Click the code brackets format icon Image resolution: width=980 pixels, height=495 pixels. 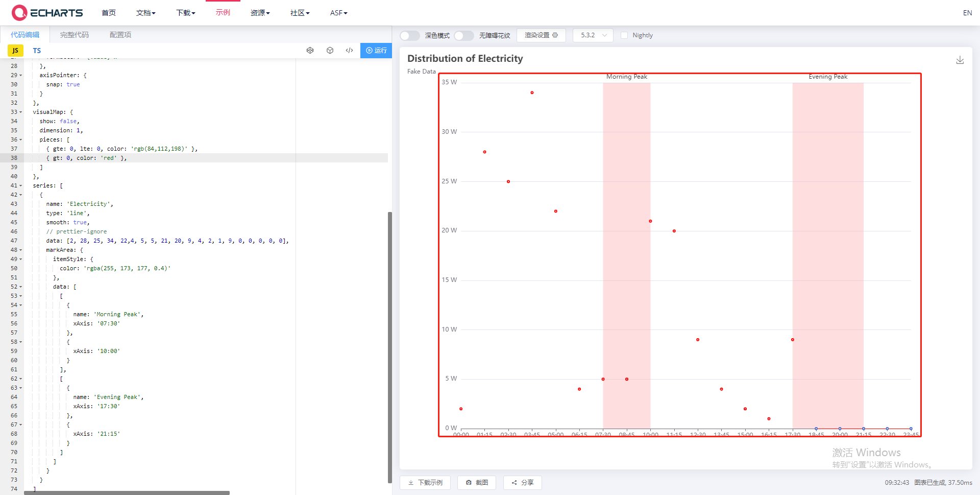[x=350, y=51]
